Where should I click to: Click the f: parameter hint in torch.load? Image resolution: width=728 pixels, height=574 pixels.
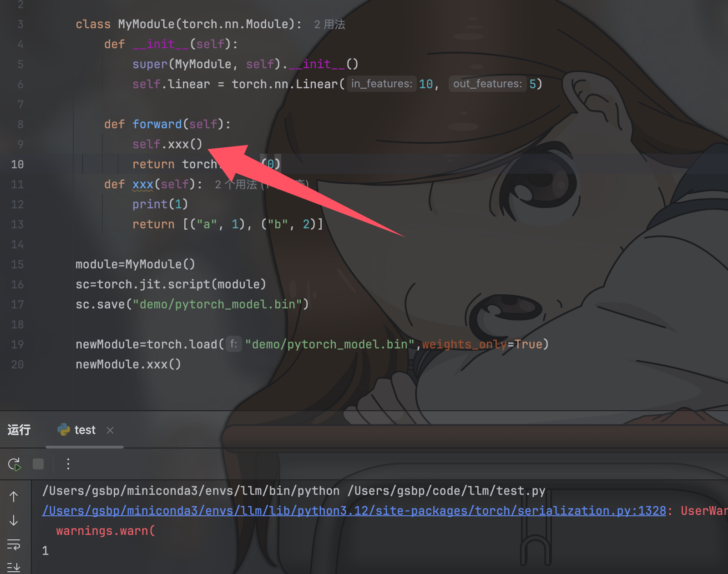pyautogui.click(x=233, y=344)
